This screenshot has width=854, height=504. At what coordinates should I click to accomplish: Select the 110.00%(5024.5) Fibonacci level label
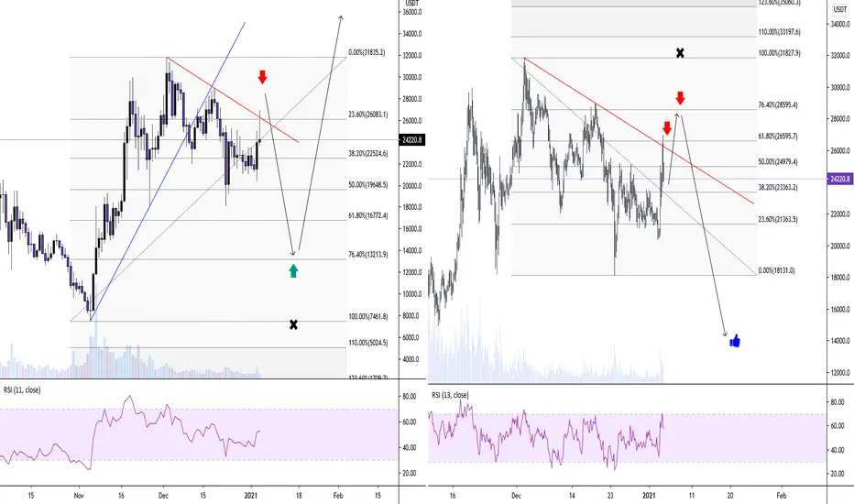click(x=368, y=343)
